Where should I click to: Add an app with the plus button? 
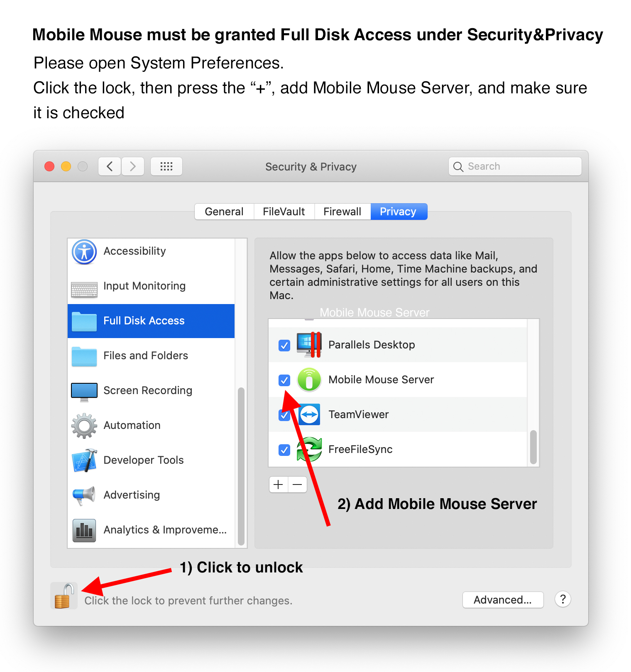point(279,485)
